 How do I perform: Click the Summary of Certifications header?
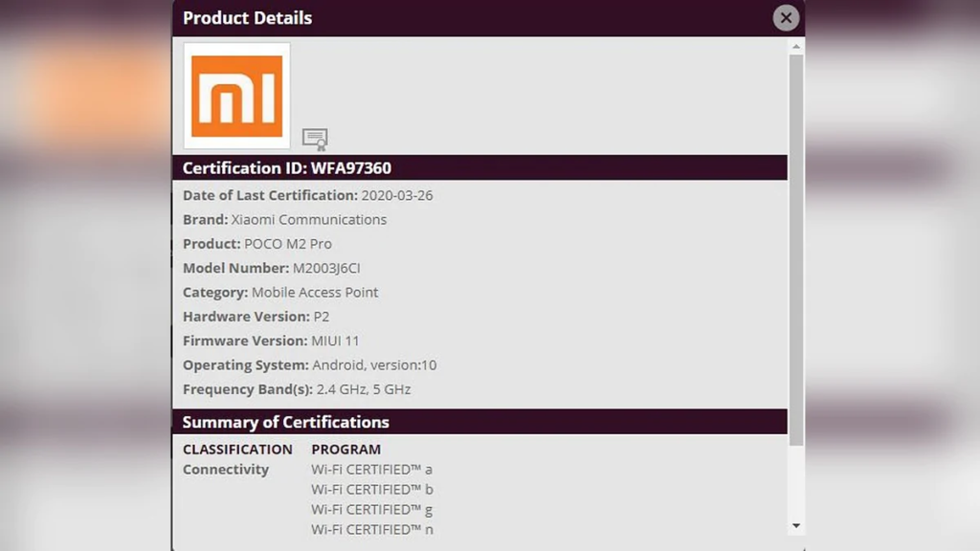pyautogui.click(x=286, y=422)
